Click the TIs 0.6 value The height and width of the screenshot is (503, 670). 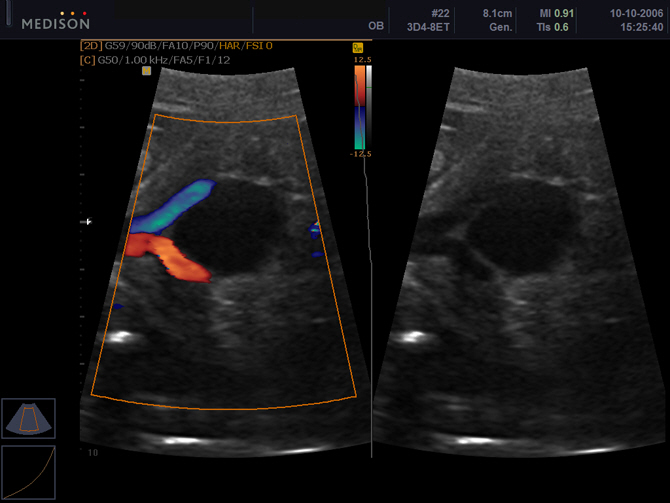[x=552, y=27]
